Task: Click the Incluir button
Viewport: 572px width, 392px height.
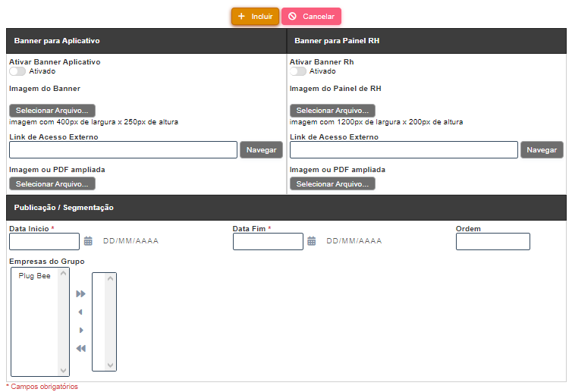Action: coord(255,16)
